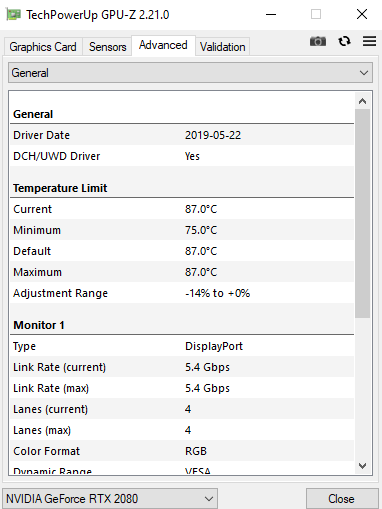Image resolution: width=382 pixels, height=509 pixels.
Task: Select the Maximum temperature limit row
Action: pyautogui.click(x=182, y=272)
